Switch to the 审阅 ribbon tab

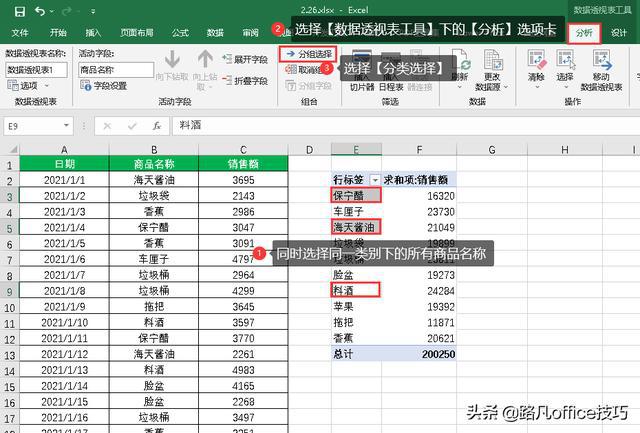(250, 33)
